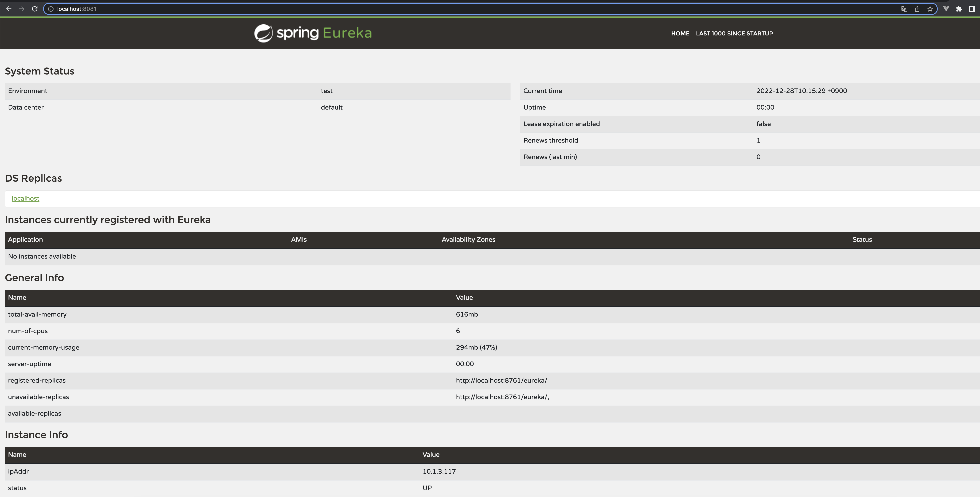
Task: Click the registered-replicas URL value
Action: pyautogui.click(x=501, y=380)
